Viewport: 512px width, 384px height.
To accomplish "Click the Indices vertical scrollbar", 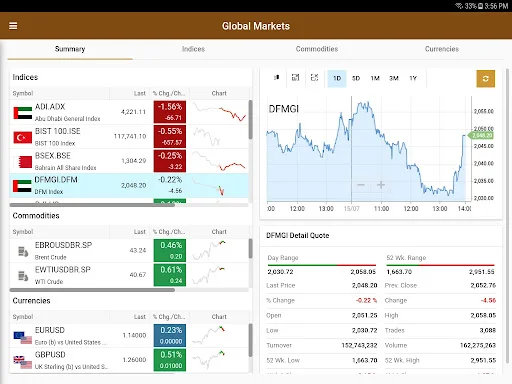I will (250, 119).
